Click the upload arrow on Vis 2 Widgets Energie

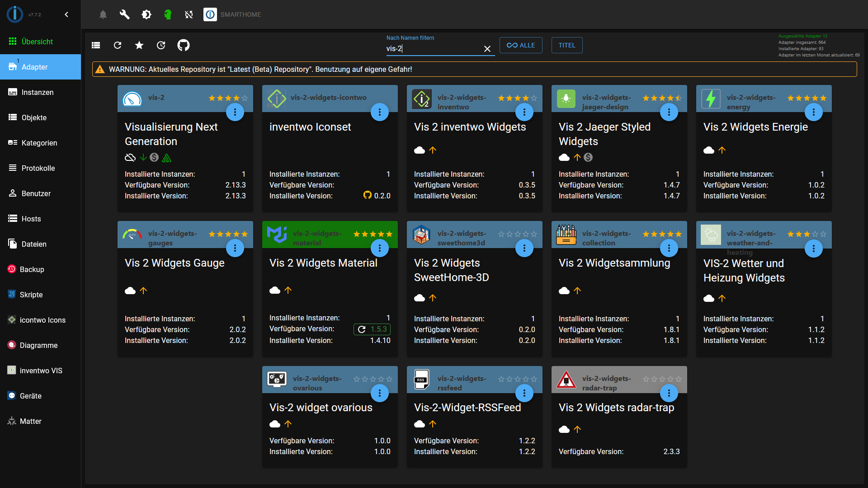point(722,150)
